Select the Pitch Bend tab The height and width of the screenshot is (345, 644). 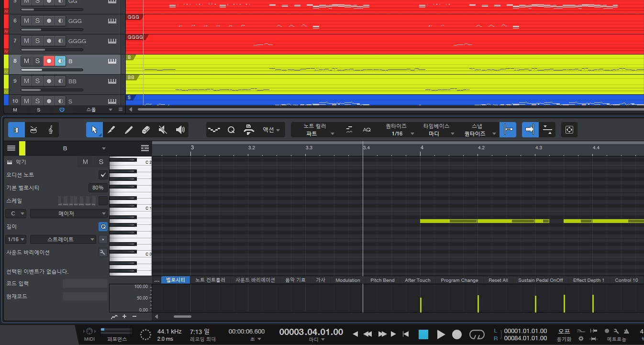382,280
